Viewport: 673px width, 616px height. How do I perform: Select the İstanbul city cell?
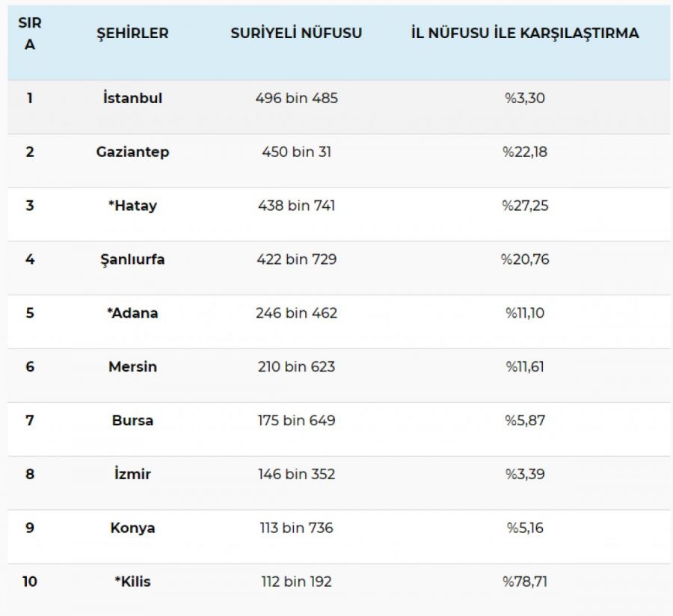coord(132,98)
